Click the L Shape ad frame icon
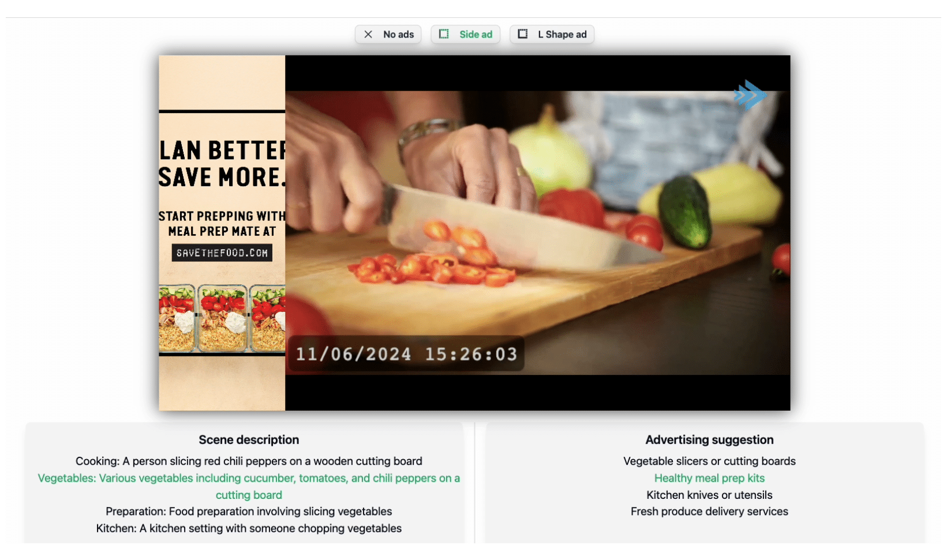 522,34
